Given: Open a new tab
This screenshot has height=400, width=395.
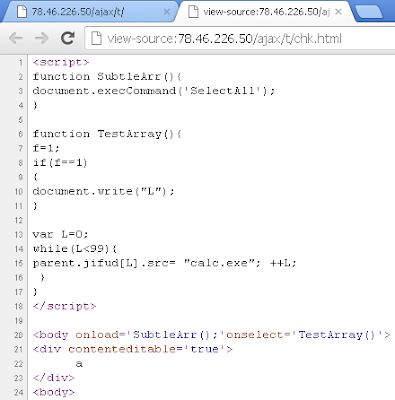Looking at the screenshot, I should pos(368,12).
